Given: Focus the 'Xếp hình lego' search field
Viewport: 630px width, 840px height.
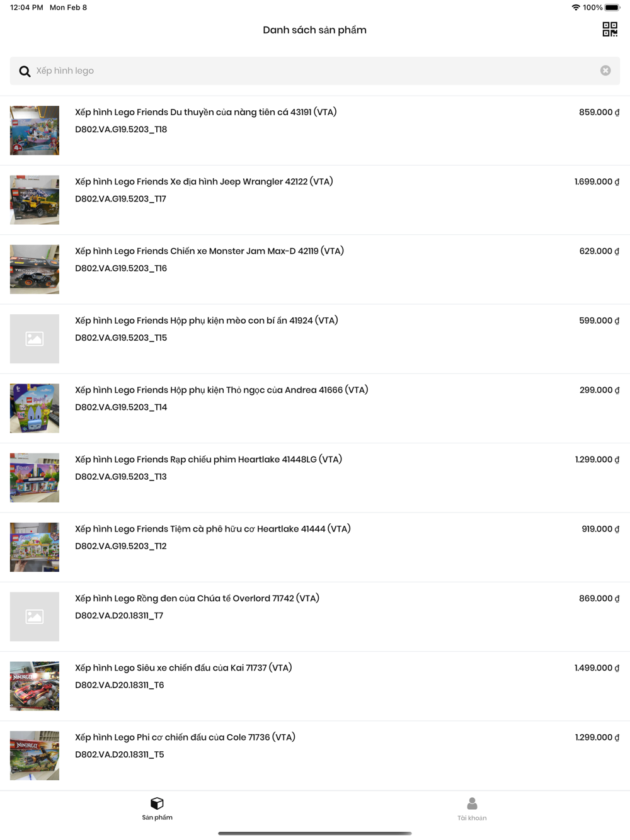Looking at the screenshot, I should (x=315, y=71).
